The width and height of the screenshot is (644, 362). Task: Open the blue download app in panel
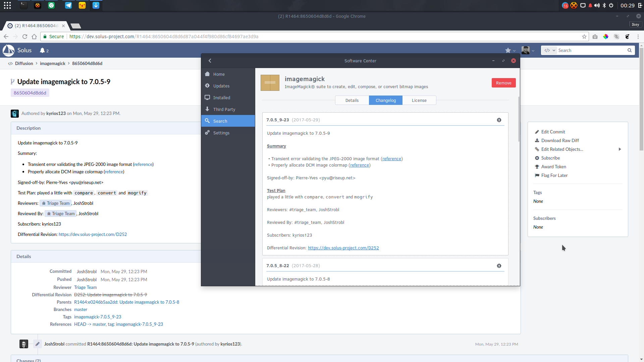96,5
